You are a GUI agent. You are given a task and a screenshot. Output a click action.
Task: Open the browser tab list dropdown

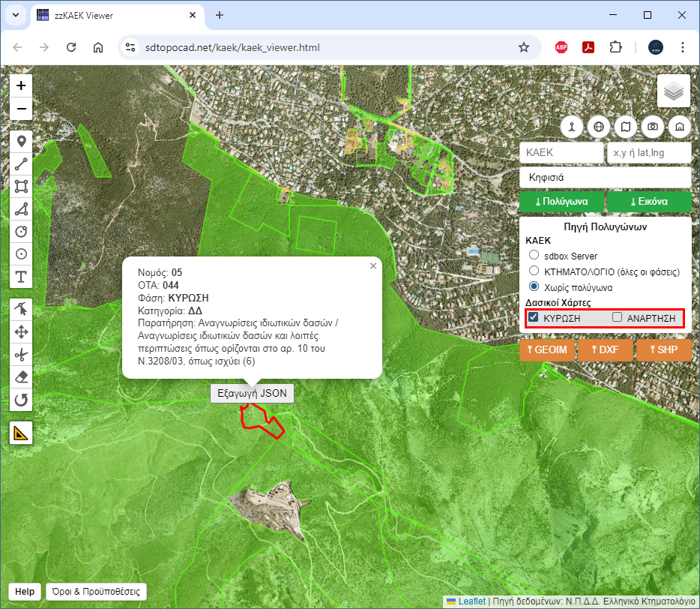tap(16, 15)
